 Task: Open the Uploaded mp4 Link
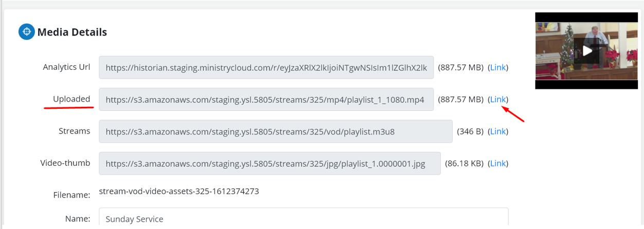(498, 99)
